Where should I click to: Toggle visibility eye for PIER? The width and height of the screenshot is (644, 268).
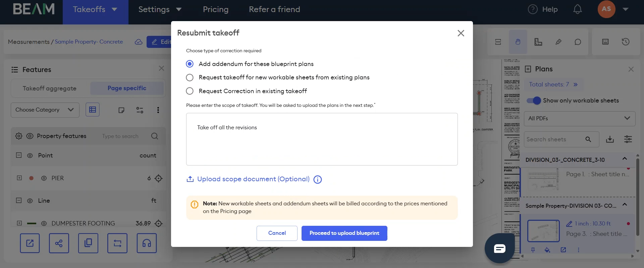pos(44,178)
